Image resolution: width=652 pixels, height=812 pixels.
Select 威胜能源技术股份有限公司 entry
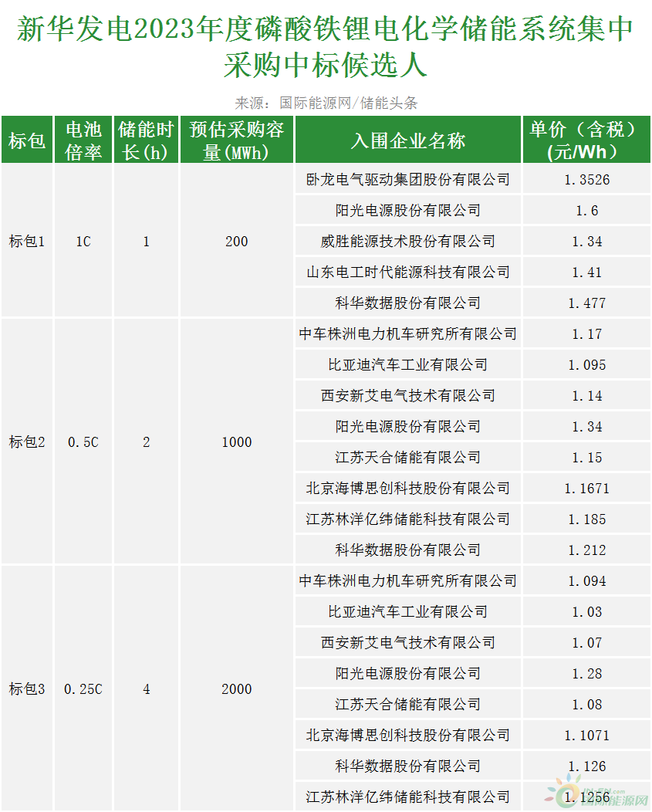point(407,242)
